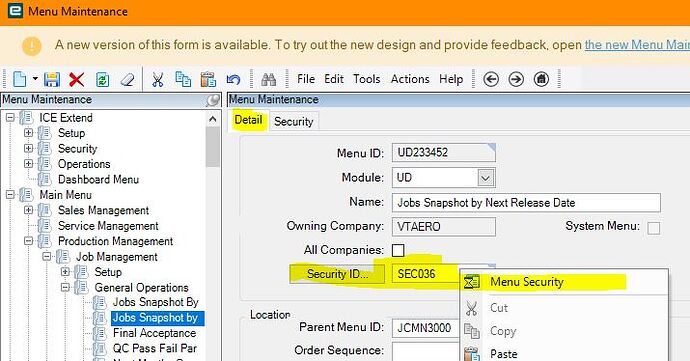Screen dimensions: 690x361
Task: Select Cut in the context menu
Action: point(564,308)
